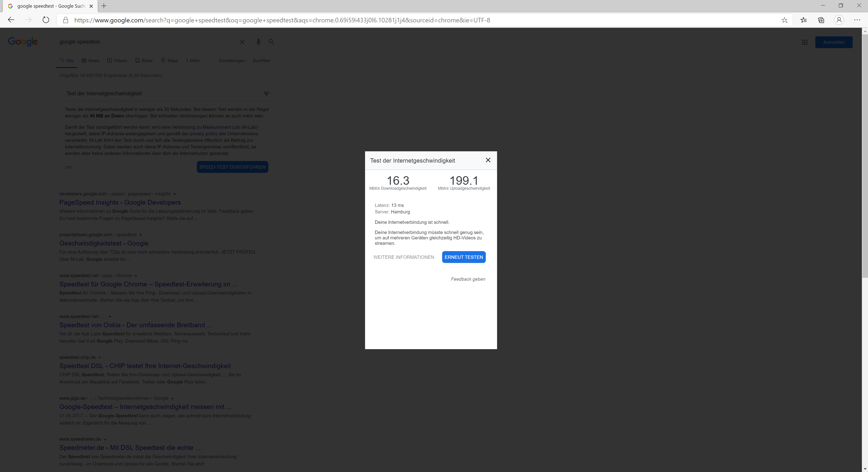
Task: Click the Feedback geben link
Action: (468, 279)
